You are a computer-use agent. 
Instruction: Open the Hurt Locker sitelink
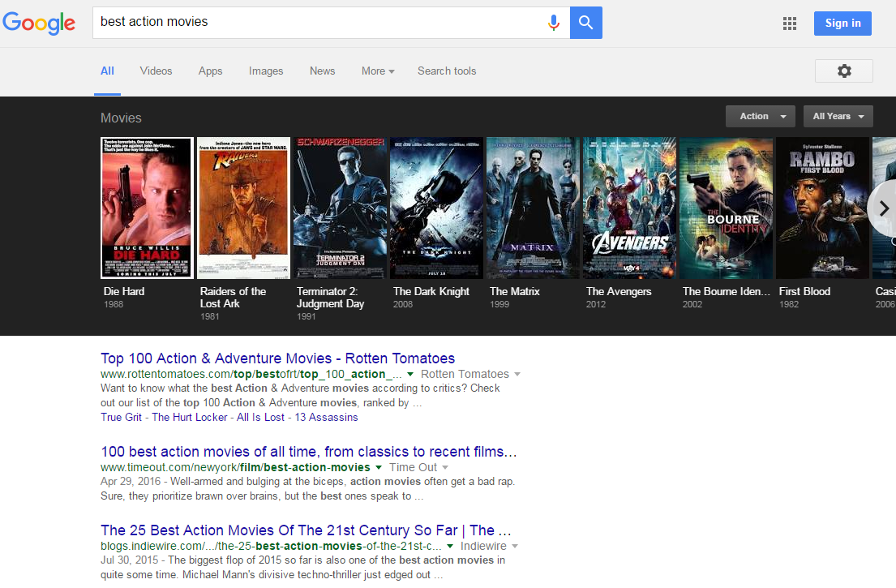tap(191, 418)
